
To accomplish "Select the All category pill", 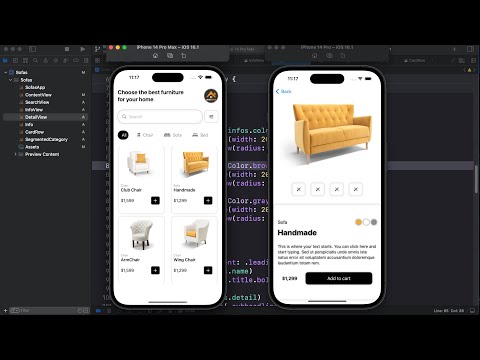I will pyautogui.click(x=123, y=135).
